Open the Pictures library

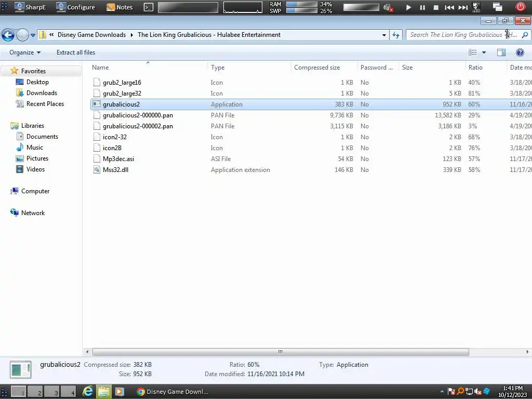tap(37, 158)
